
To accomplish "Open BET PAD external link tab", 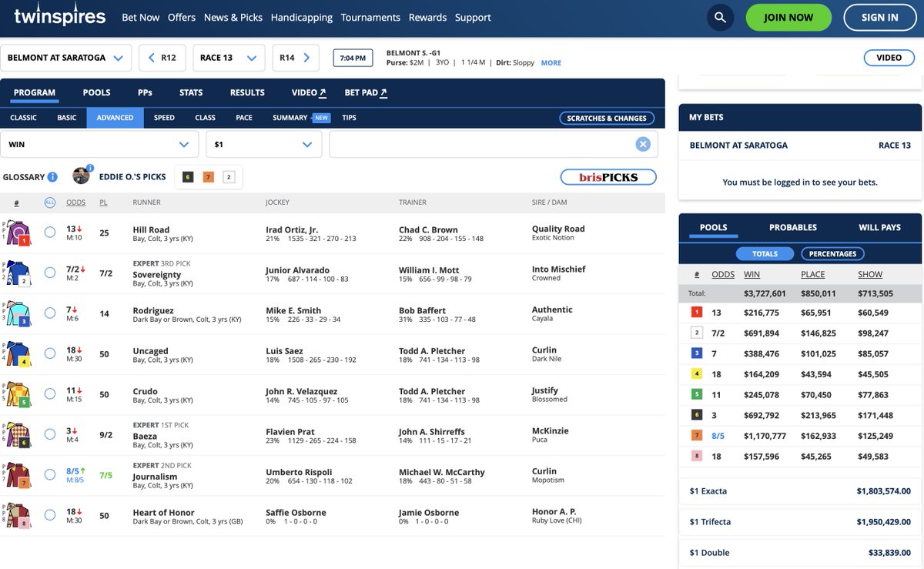I will pyautogui.click(x=366, y=92).
